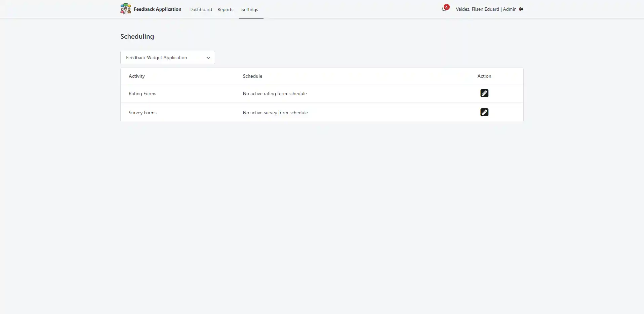Click the Schedule column header

pos(252,76)
